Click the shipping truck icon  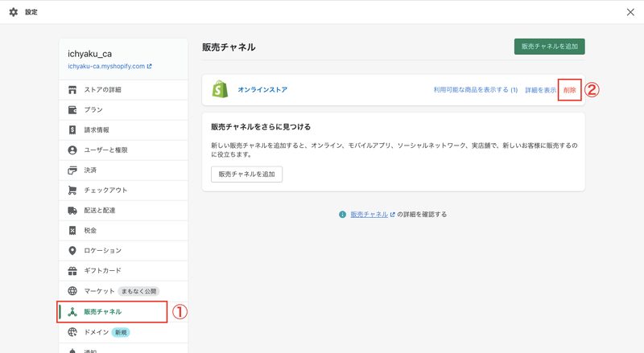pos(72,210)
